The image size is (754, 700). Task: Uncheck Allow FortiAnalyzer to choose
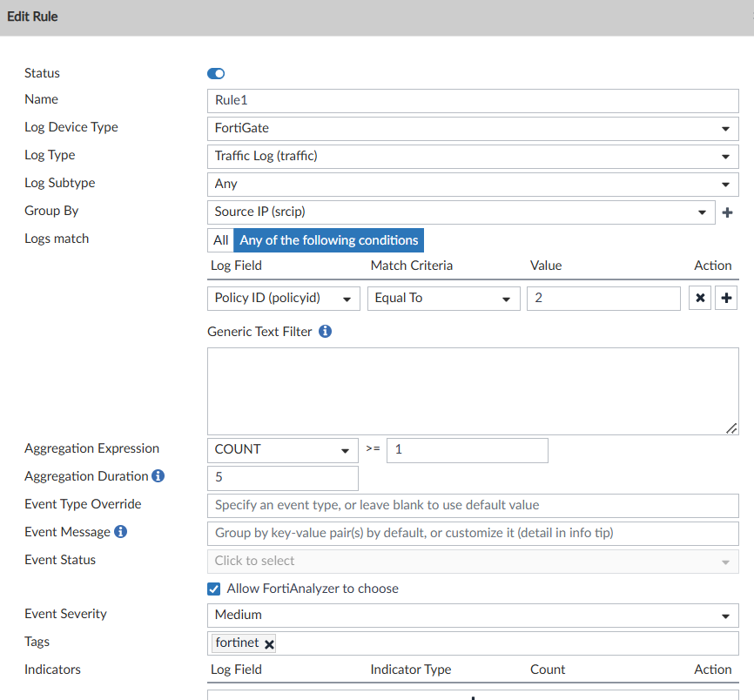click(x=214, y=589)
